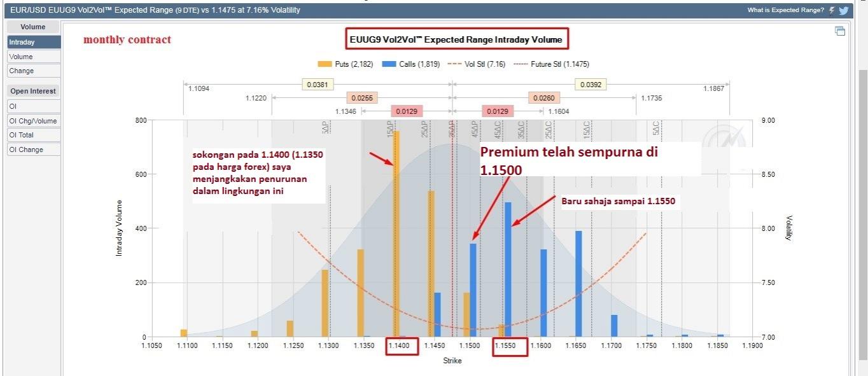Toggle the Calls series in legend
The image size is (868, 376).
pos(410,64)
